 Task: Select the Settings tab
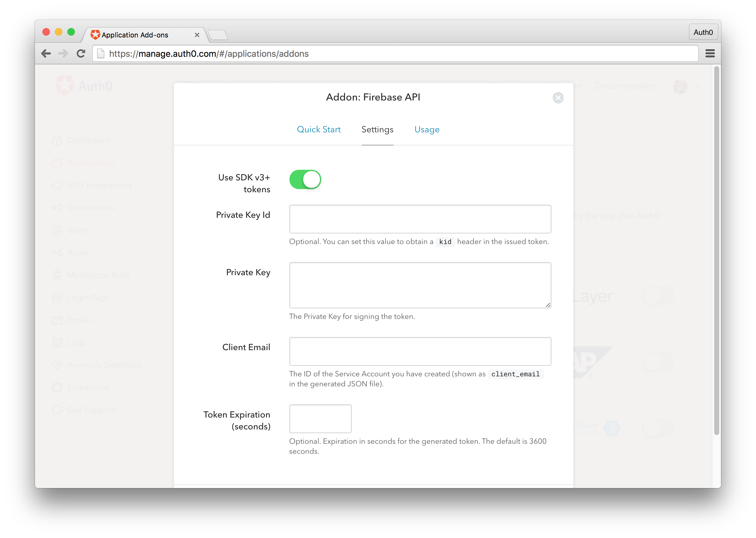click(377, 130)
